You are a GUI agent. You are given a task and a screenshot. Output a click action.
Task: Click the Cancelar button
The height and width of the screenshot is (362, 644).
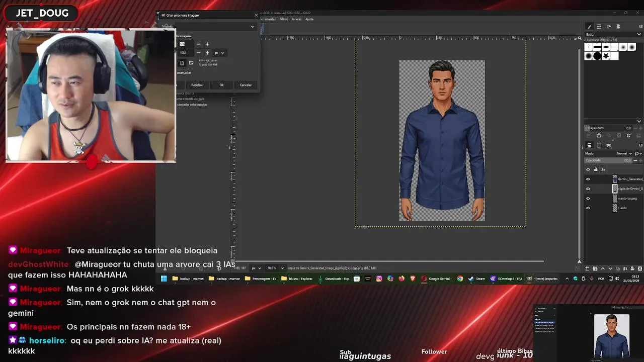246,85
